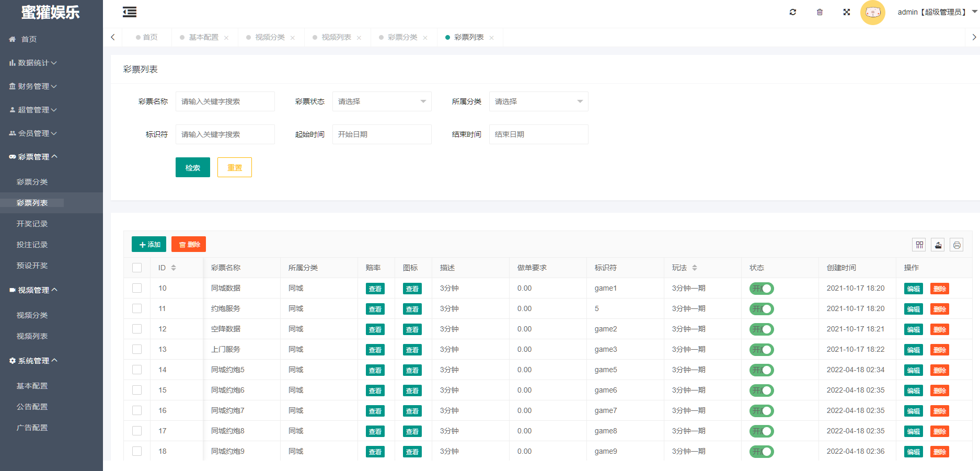
Task: Tick the checkbox for row ID 10
Action: tap(137, 288)
